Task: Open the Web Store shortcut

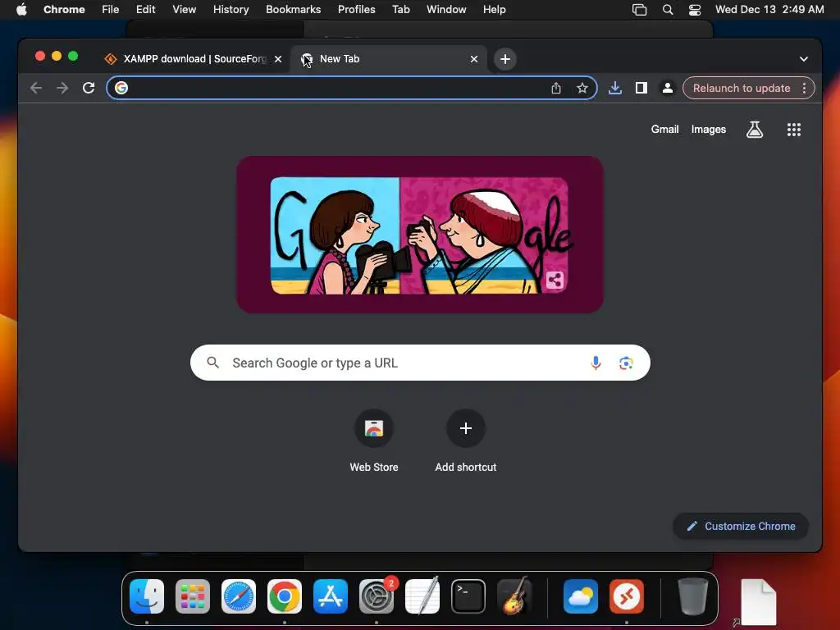Action: click(374, 441)
